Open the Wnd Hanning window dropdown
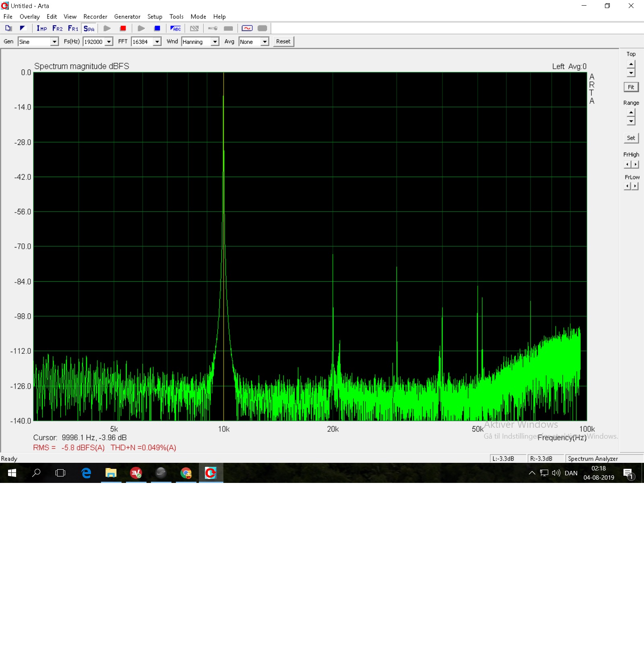 click(215, 42)
